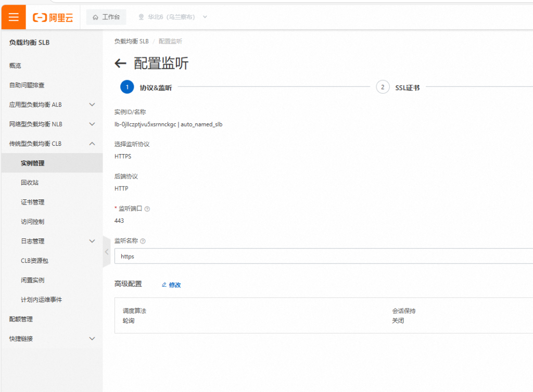Click 负载均衡 SLB breadcrumb link
The height and width of the screenshot is (392, 533).
[x=131, y=41]
